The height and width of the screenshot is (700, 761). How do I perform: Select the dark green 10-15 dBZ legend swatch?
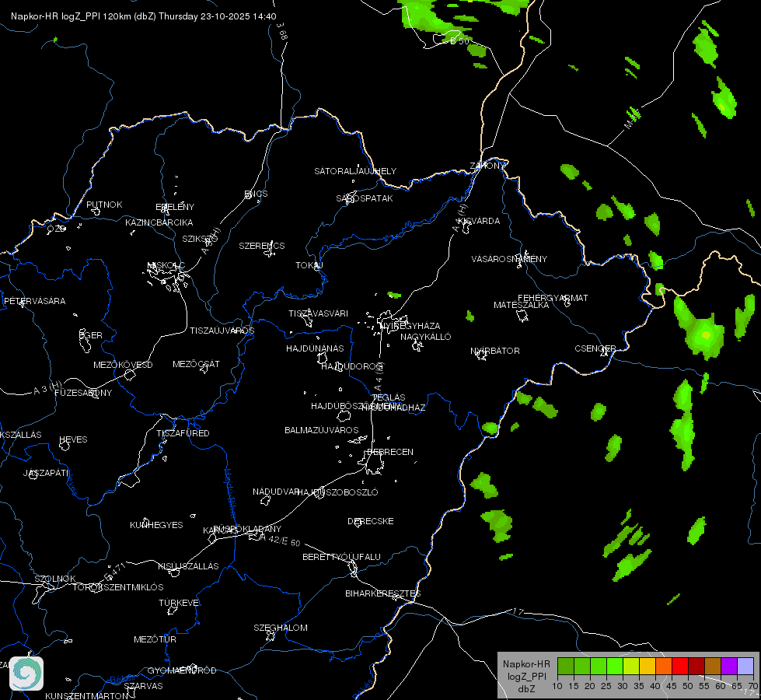[565, 666]
